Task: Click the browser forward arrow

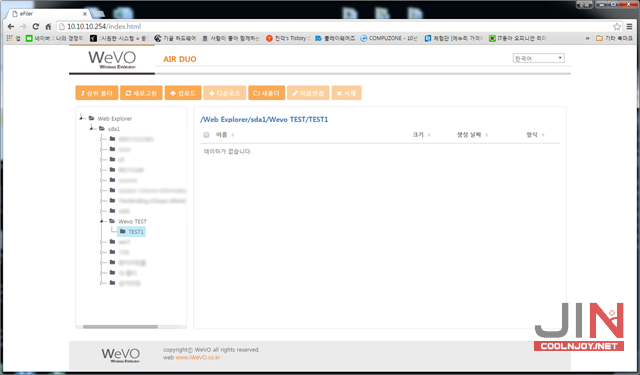Action: 23,27
